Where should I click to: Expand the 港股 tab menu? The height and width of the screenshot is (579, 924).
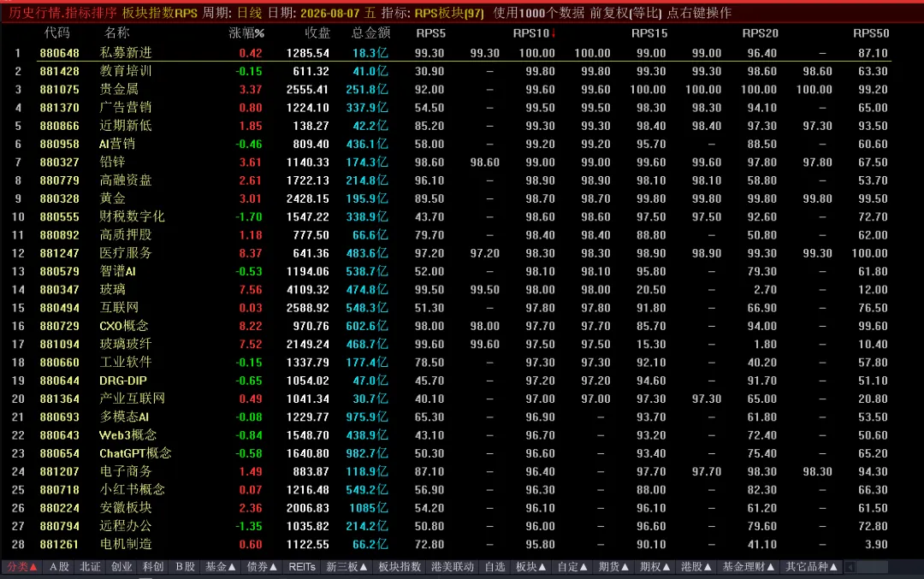[696, 567]
